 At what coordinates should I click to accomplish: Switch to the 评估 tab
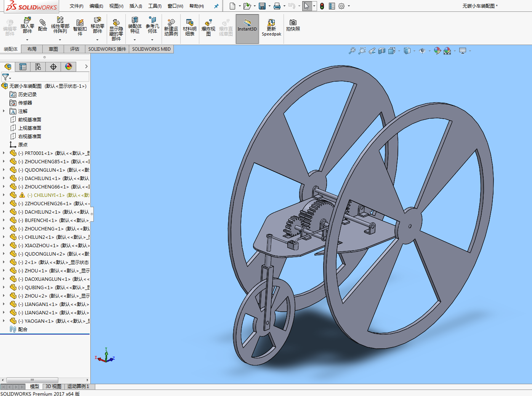[74, 49]
